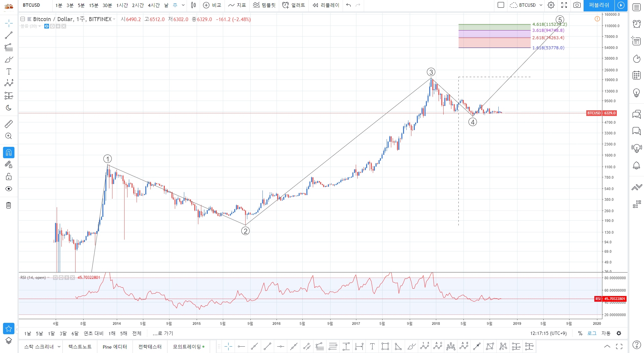Select the text annotation tool
644x353 pixels.
[9, 71]
